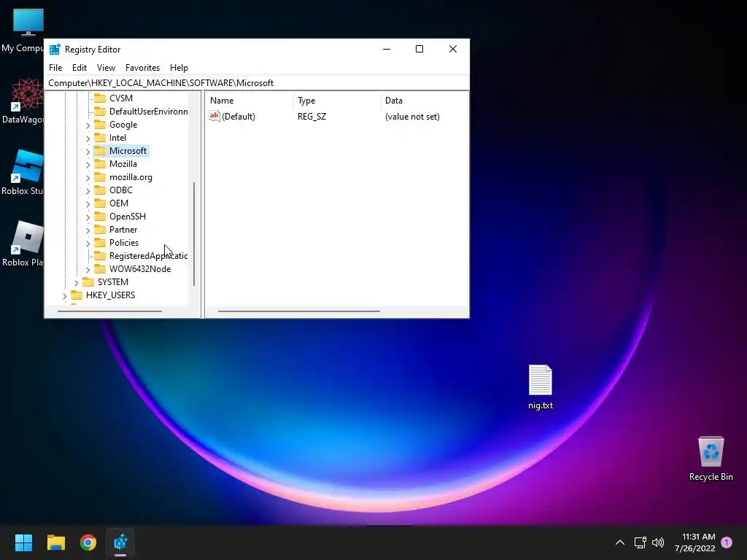Select the nig.txt file on desktop
747x560 pixels.
pos(541,387)
